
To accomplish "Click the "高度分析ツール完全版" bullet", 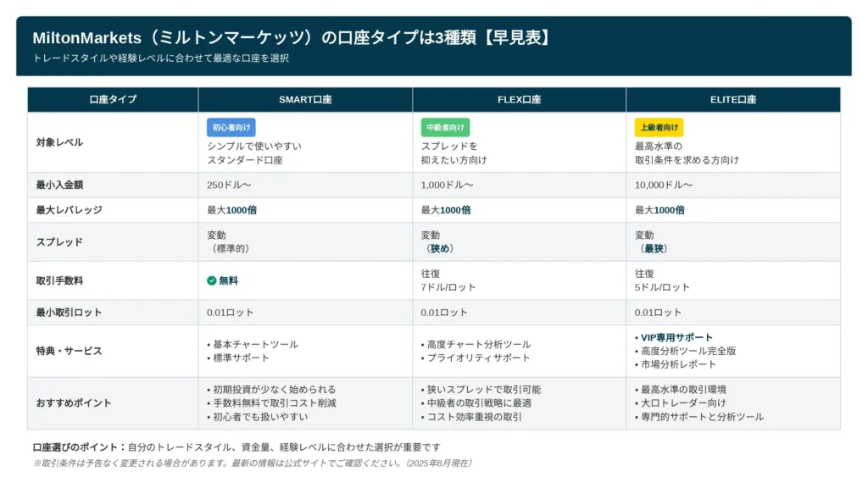I will pos(685,351).
